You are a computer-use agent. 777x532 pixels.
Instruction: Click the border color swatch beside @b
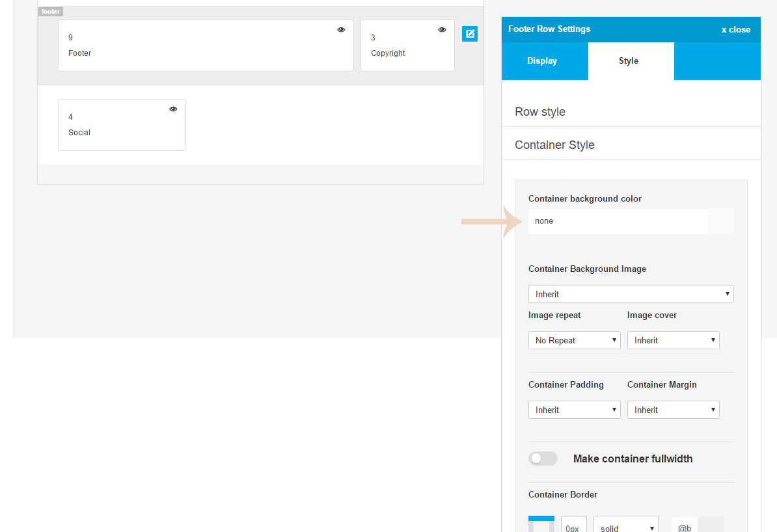(711, 525)
